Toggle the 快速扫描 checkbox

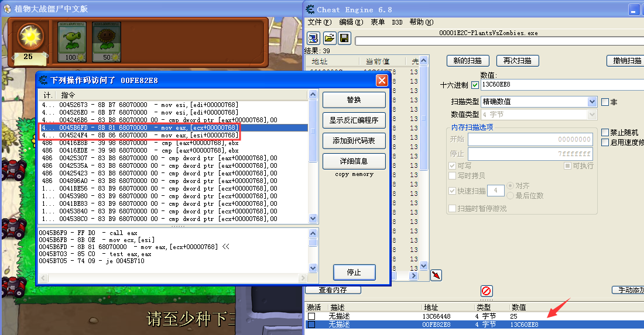pyautogui.click(x=452, y=191)
